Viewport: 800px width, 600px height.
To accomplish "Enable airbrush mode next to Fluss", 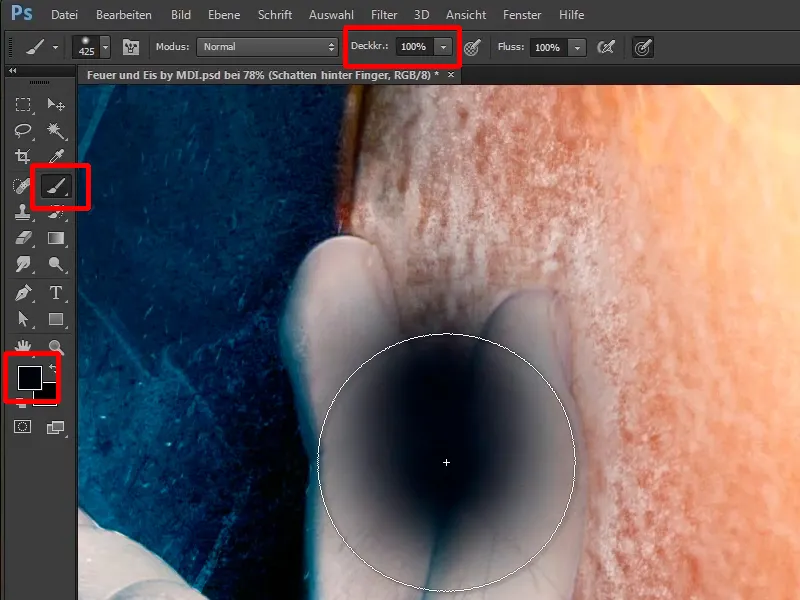I will pos(605,47).
